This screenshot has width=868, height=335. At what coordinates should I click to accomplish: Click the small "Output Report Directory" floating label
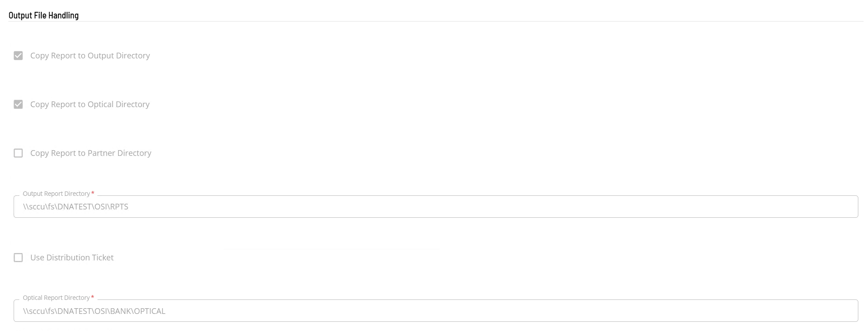(56, 194)
